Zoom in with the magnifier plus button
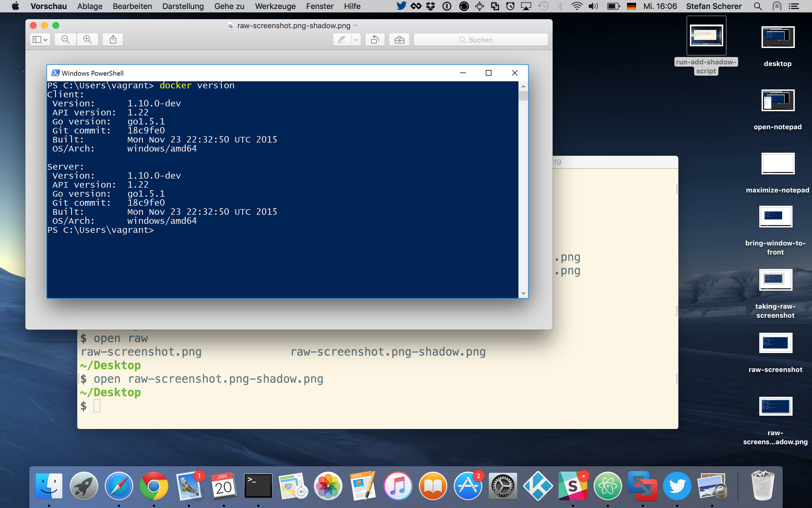Screen dimensions: 812x508 88,40
